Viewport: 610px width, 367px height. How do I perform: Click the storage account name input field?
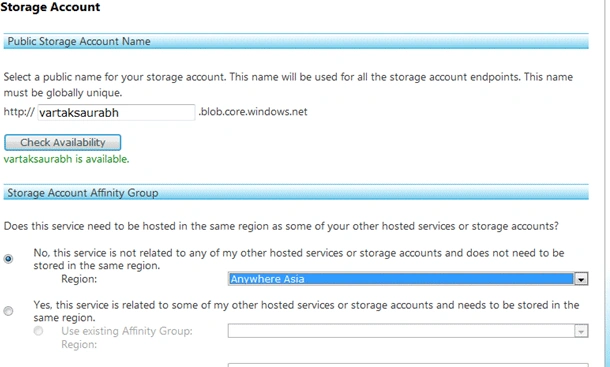[x=116, y=112]
